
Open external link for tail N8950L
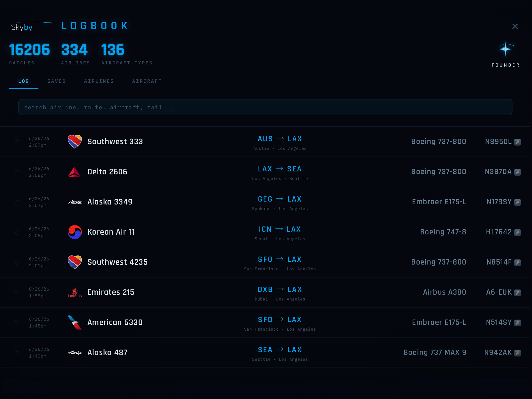pos(517,142)
